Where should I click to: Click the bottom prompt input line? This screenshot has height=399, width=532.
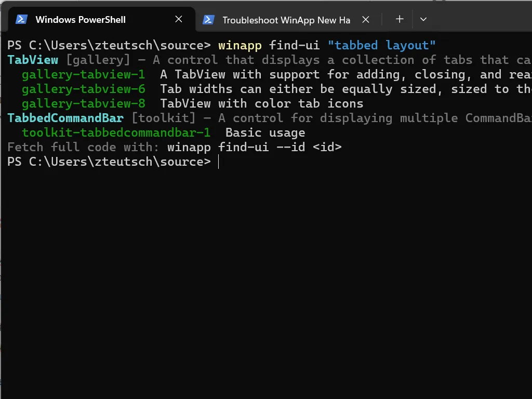(266, 162)
